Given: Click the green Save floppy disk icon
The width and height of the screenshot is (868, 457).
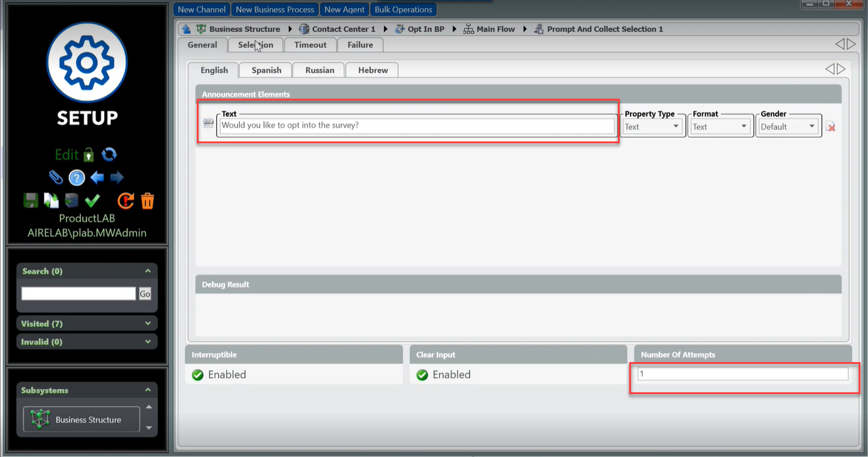Looking at the screenshot, I should (30, 201).
